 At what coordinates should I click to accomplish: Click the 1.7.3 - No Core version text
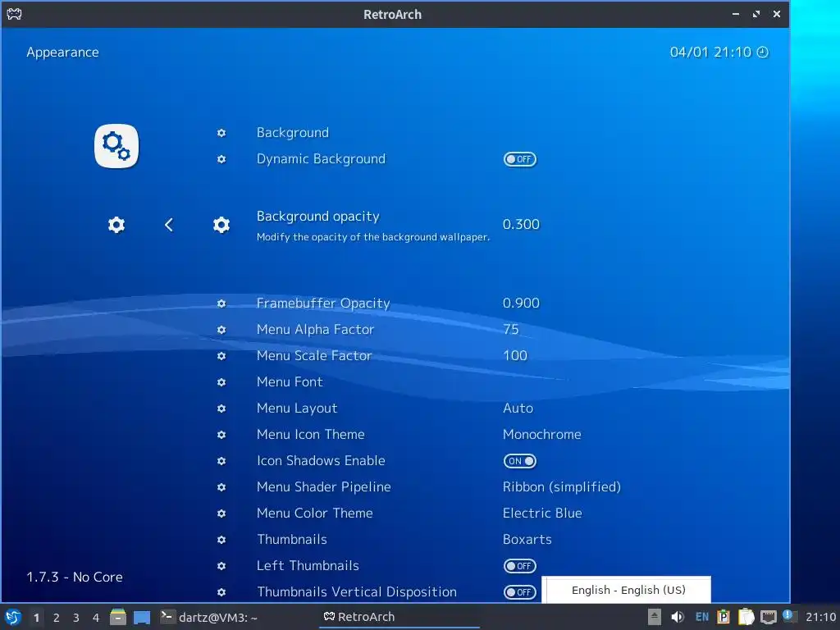click(x=75, y=577)
